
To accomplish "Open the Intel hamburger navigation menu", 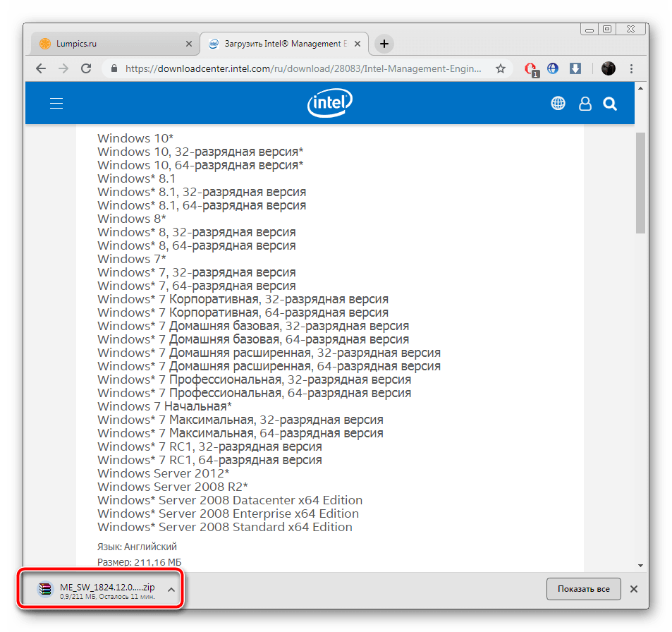I will tap(56, 104).
